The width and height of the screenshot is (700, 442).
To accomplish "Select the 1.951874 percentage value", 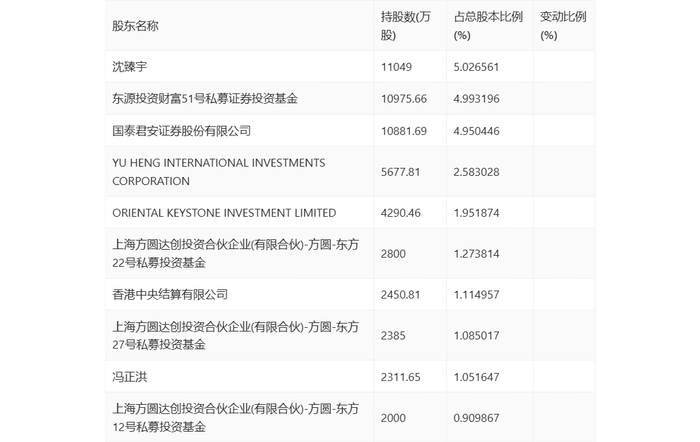I will 482,213.
